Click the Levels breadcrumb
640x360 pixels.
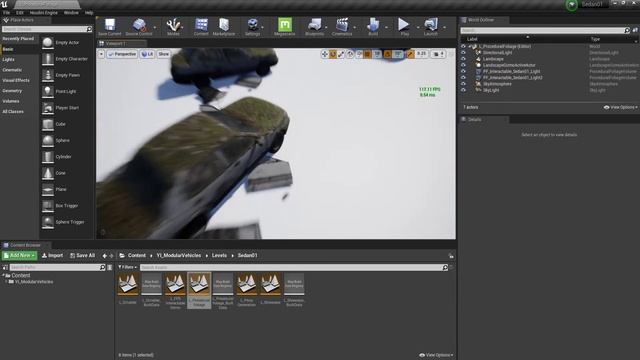(x=219, y=256)
